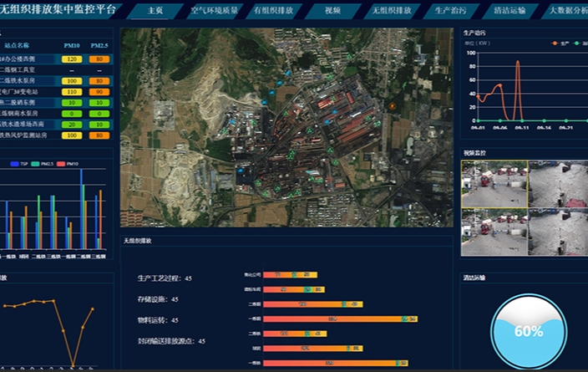
Task: Switch to the 主页 tab
Action: tap(155, 11)
